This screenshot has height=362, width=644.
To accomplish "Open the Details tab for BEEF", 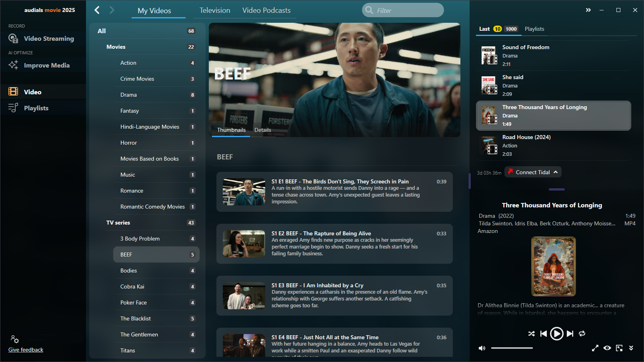I will click(x=263, y=130).
